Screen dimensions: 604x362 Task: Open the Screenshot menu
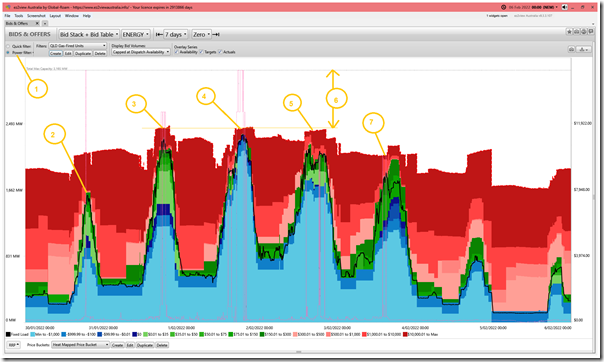point(36,16)
